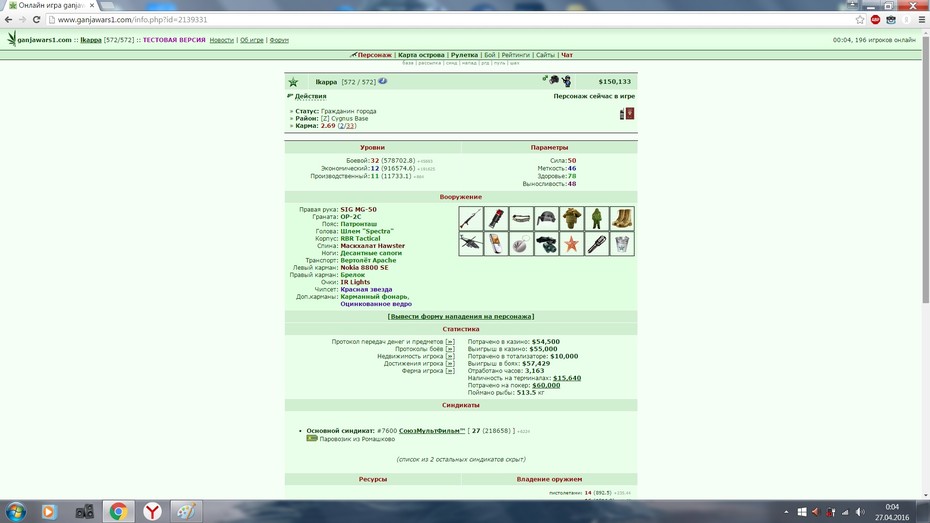Open Бой menu item
Image resolution: width=930 pixels, height=523 pixels.
pos(489,55)
